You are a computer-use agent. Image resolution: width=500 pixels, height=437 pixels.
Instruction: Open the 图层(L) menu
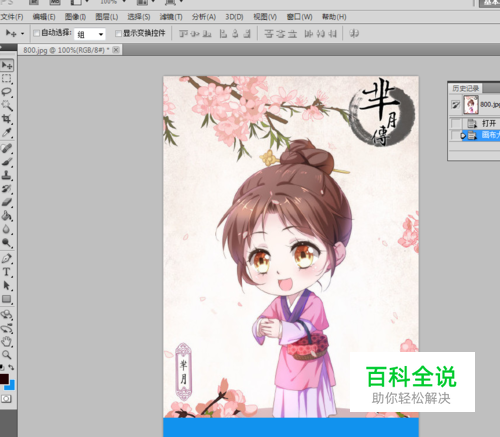pos(107,17)
